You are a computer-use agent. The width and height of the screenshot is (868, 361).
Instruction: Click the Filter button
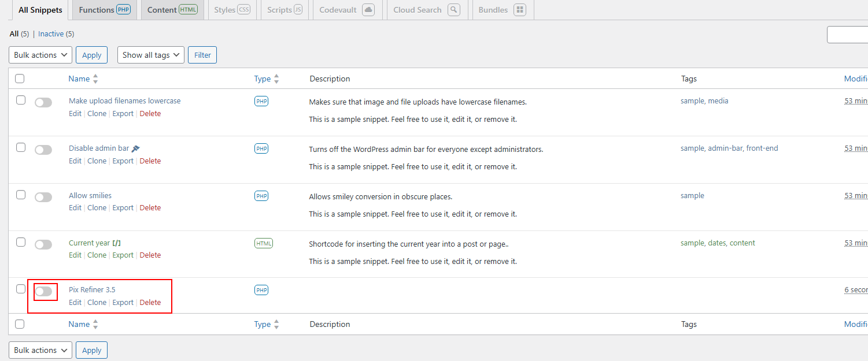click(202, 54)
